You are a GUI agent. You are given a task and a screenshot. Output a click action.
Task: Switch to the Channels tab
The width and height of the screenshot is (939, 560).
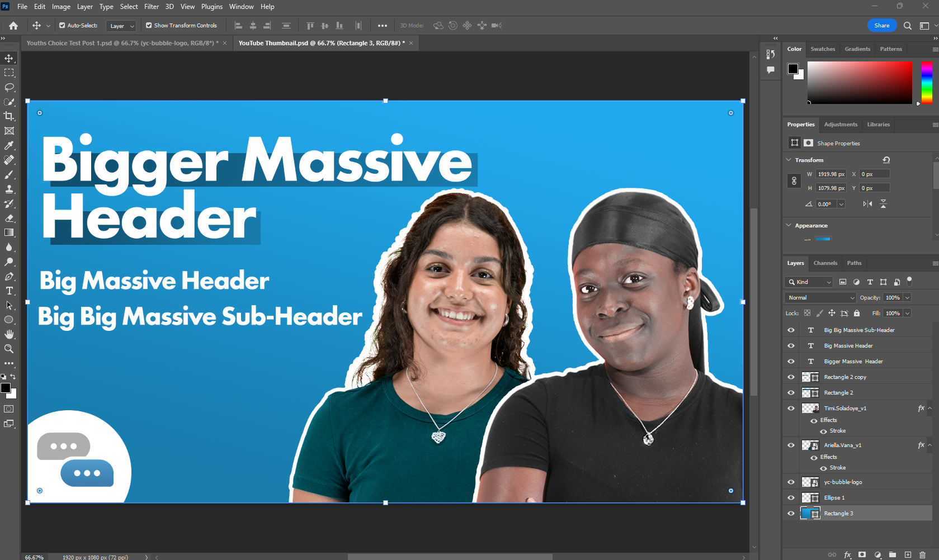tap(825, 263)
